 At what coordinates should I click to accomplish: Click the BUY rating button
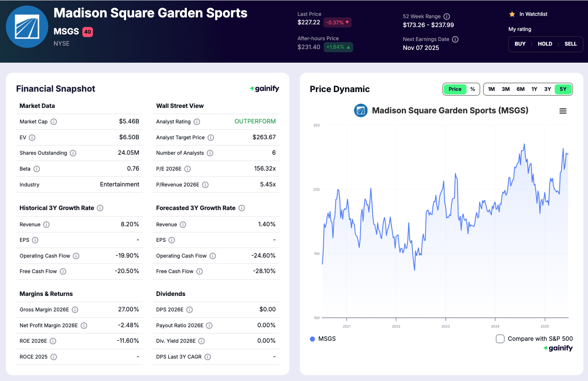click(x=520, y=44)
